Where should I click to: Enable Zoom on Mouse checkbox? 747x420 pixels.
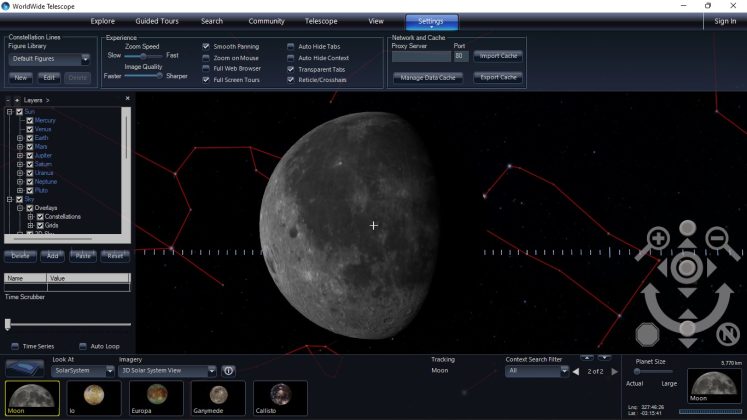click(x=206, y=58)
